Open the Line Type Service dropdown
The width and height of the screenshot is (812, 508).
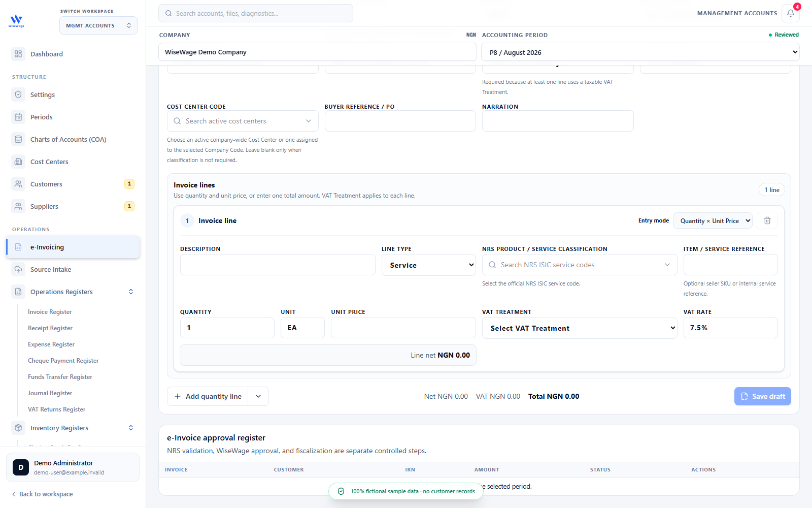coord(429,265)
